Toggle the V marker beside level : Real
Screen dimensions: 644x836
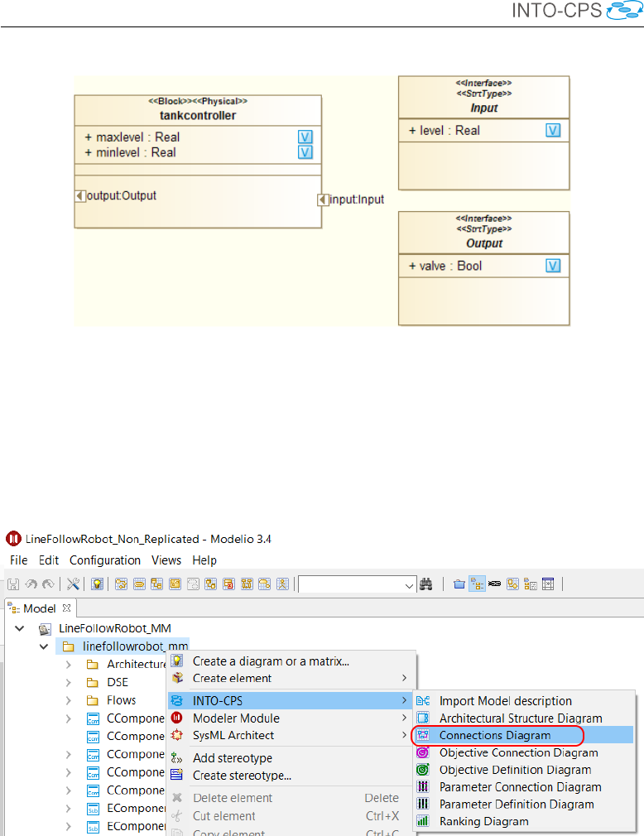(x=553, y=131)
